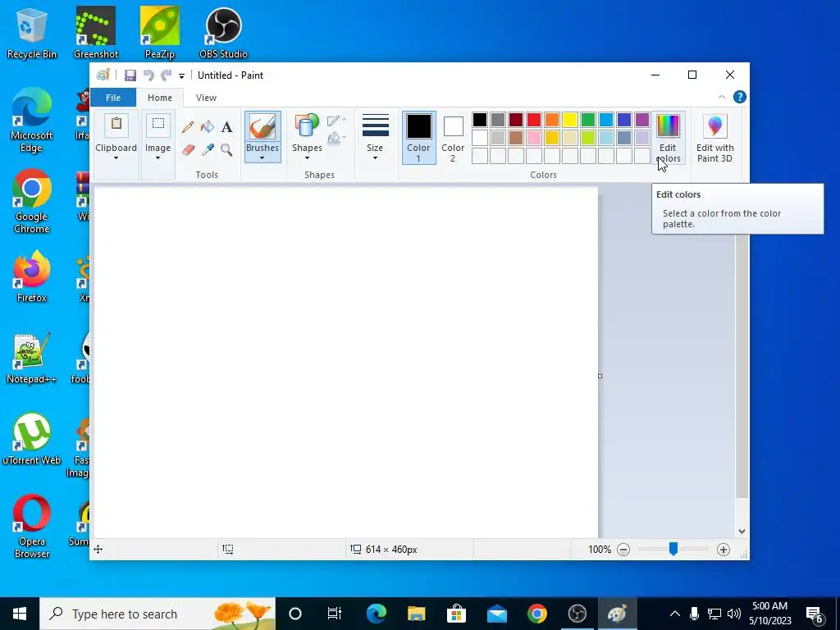Click the Edit colors button
Viewport: 840px width, 630px height.
click(x=668, y=138)
